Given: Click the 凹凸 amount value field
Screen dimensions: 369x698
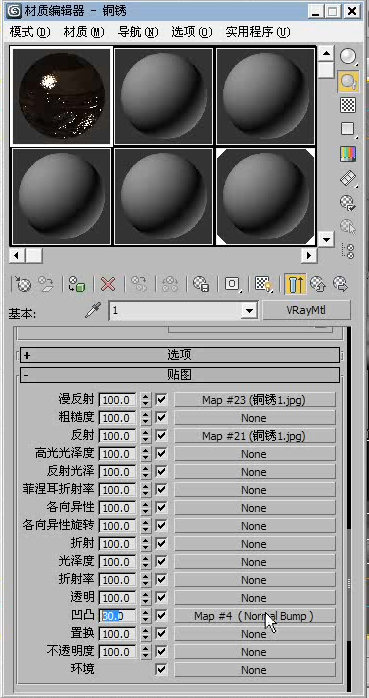Looking at the screenshot, I should pos(118,616).
